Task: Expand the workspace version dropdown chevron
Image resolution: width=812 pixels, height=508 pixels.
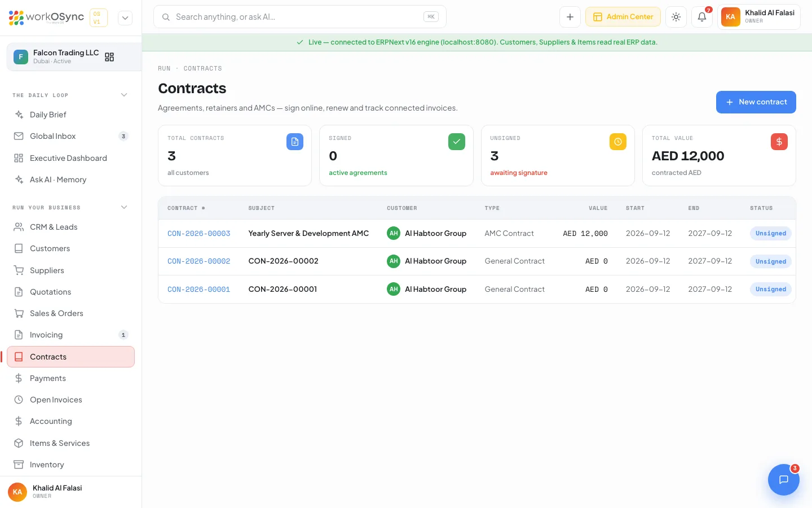Action: pyautogui.click(x=125, y=18)
